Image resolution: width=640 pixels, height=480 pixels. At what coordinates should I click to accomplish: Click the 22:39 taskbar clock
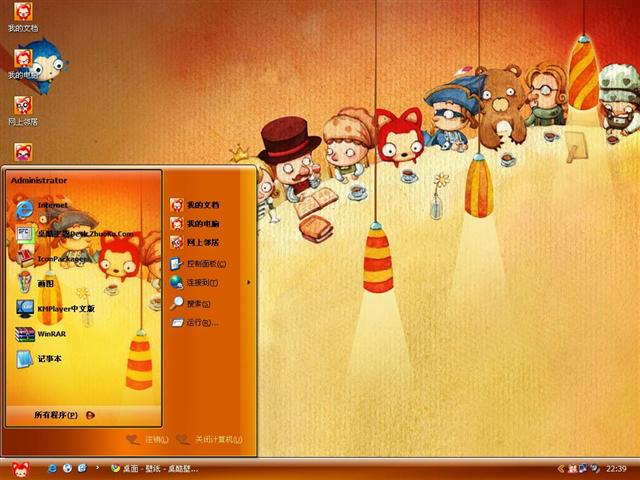tap(616, 469)
